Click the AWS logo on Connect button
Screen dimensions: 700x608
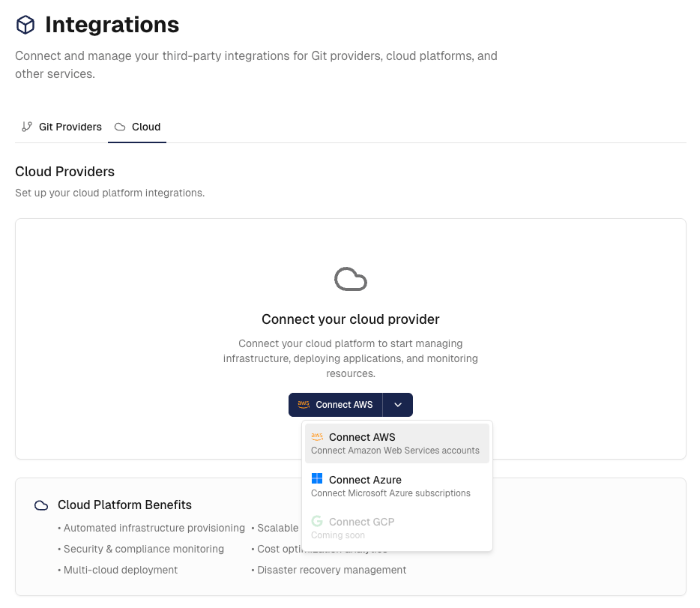click(x=304, y=405)
